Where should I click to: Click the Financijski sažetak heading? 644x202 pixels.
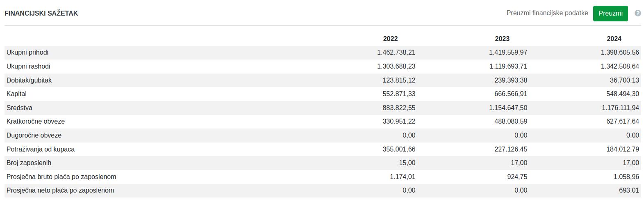click(41, 14)
